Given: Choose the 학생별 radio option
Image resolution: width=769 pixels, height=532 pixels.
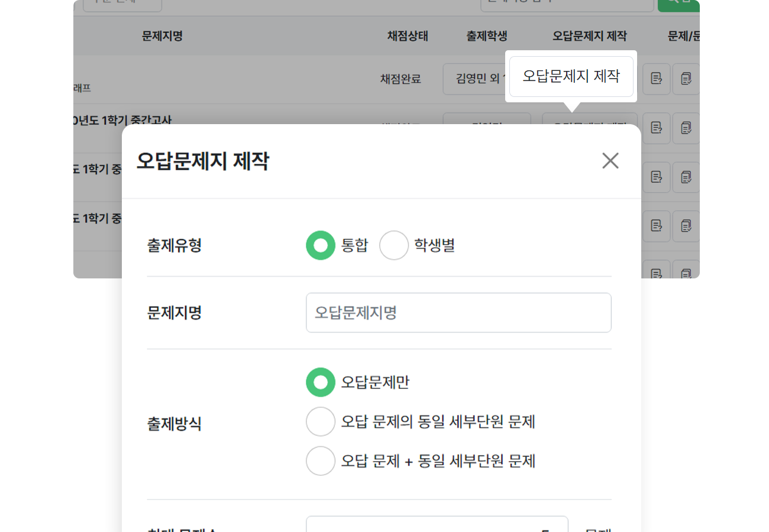Looking at the screenshot, I should pos(394,245).
